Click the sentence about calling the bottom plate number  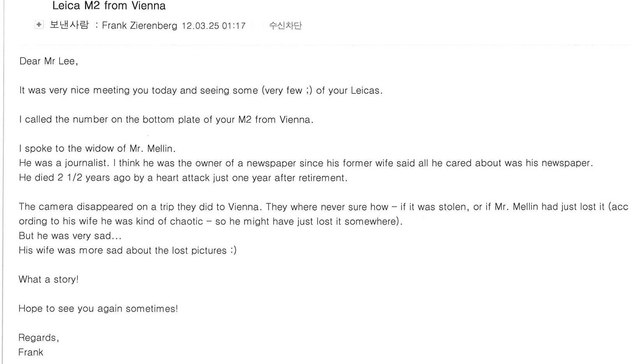(x=166, y=120)
